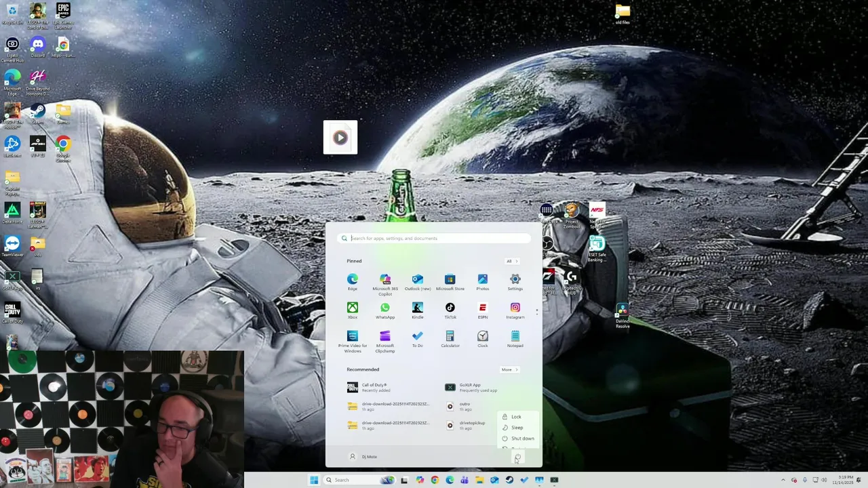This screenshot has height=488, width=868.
Task: Click the Start menu power button
Action: coord(517,457)
